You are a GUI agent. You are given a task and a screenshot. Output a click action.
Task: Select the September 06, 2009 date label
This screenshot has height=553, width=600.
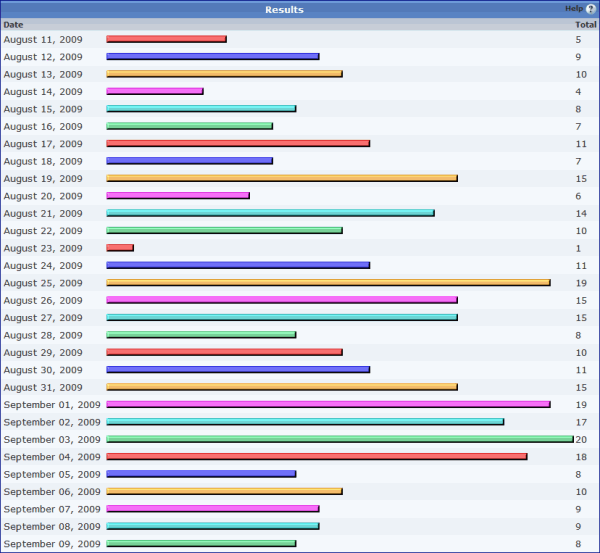tap(52, 492)
